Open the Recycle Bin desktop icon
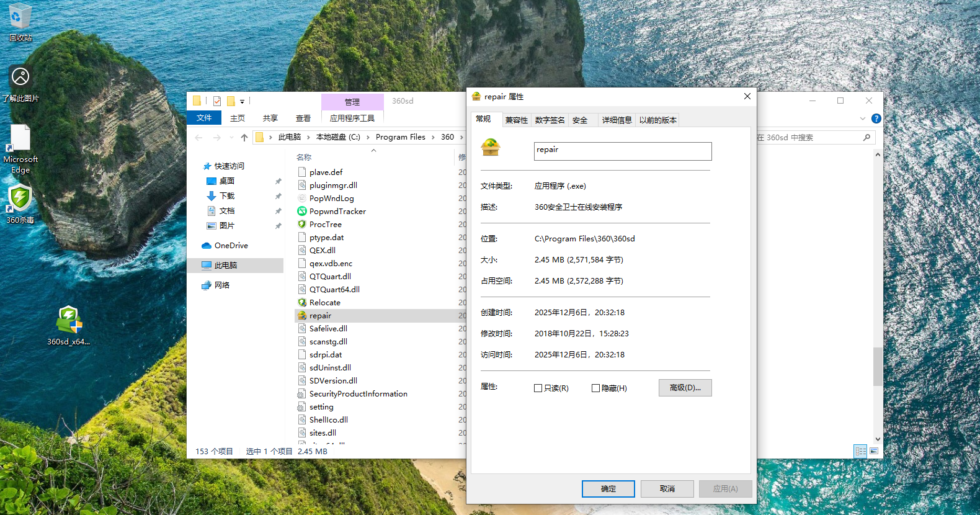 20,22
